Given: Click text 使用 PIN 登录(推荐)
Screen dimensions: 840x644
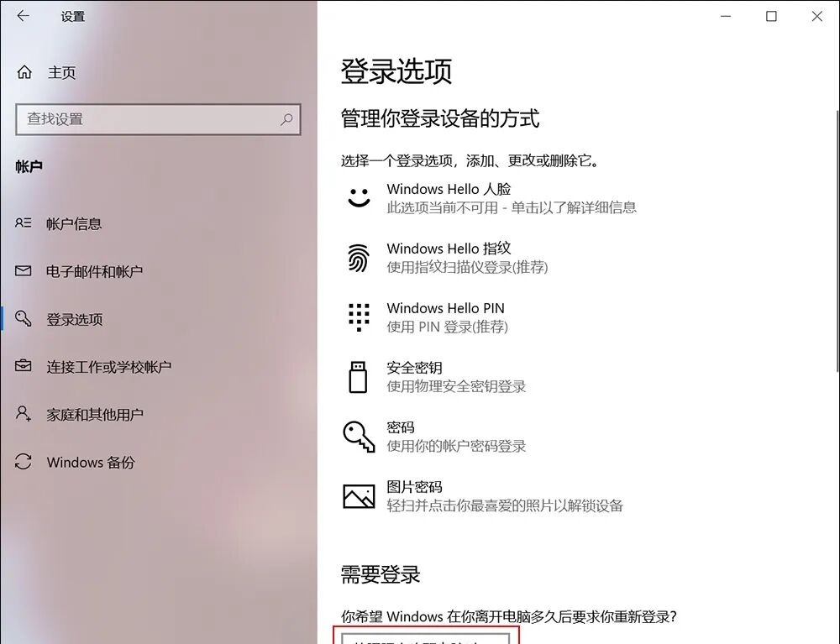Looking at the screenshot, I should coord(448,327).
